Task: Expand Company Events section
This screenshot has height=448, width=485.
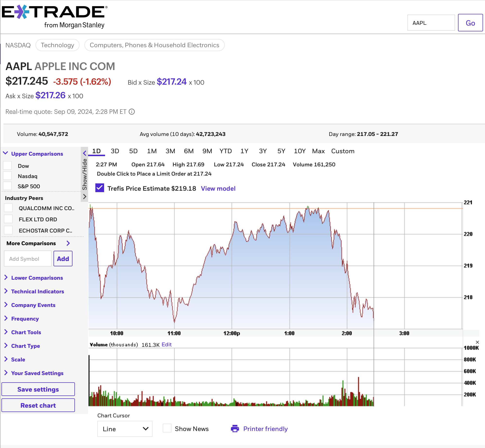Action: tap(30, 305)
